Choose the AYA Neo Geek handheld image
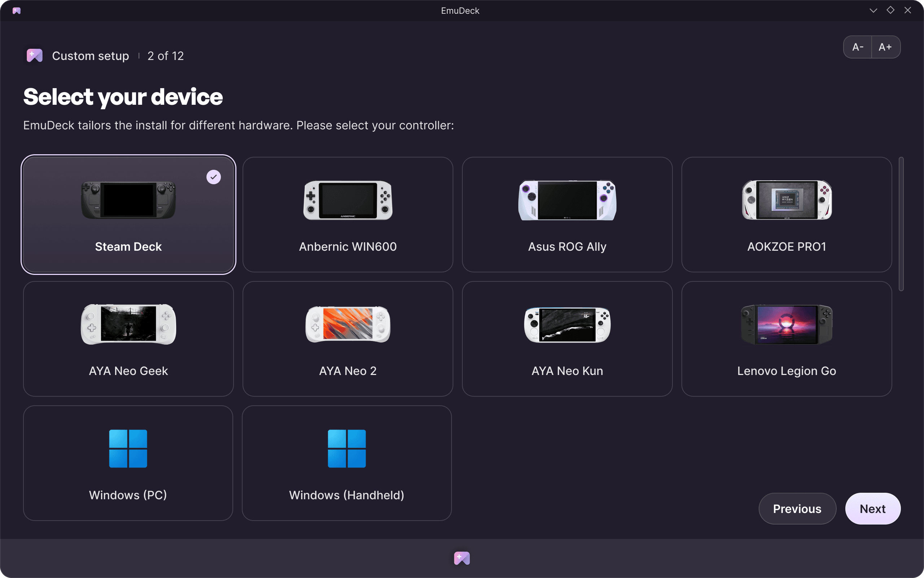924x578 pixels. (x=128, y=324)
